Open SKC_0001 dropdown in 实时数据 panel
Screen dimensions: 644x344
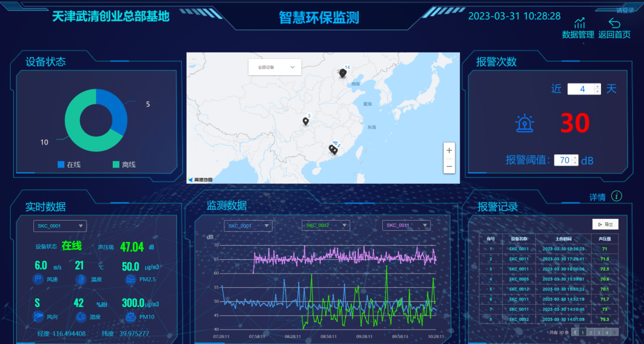(x=60, y=226)
